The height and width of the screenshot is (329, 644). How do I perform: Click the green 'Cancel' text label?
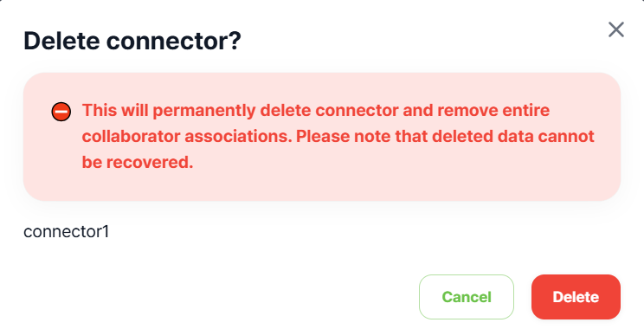click(x=467, y=297)
